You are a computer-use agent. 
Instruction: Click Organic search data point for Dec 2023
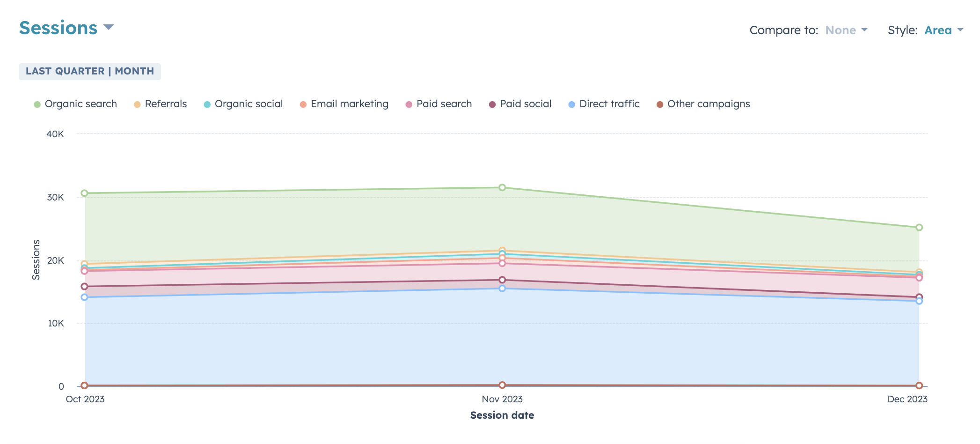click(x=919, y=228)
